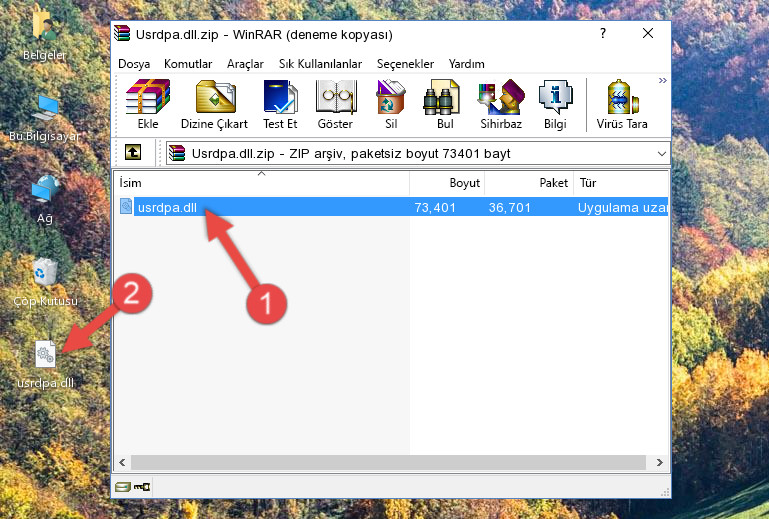Sort by the İsim column header
The image size is (769, 519).
click(x=262, y=183)
